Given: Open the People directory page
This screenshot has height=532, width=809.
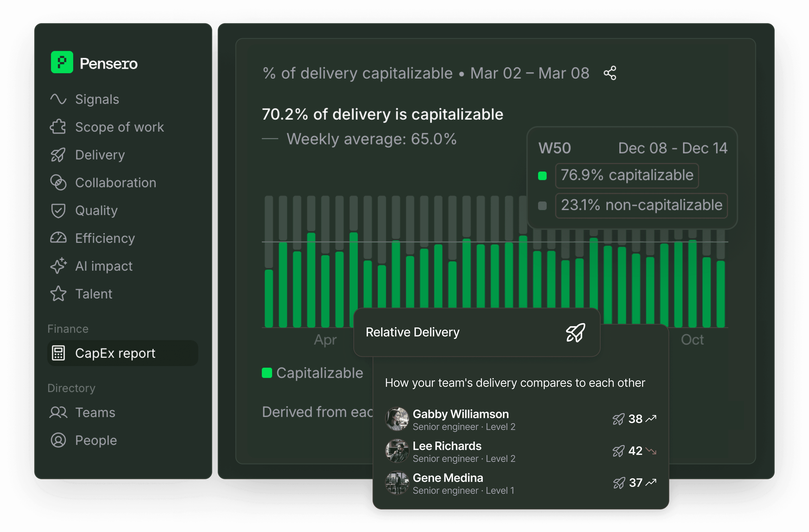Looking at the screenshot, I should [x=96, y=440].
